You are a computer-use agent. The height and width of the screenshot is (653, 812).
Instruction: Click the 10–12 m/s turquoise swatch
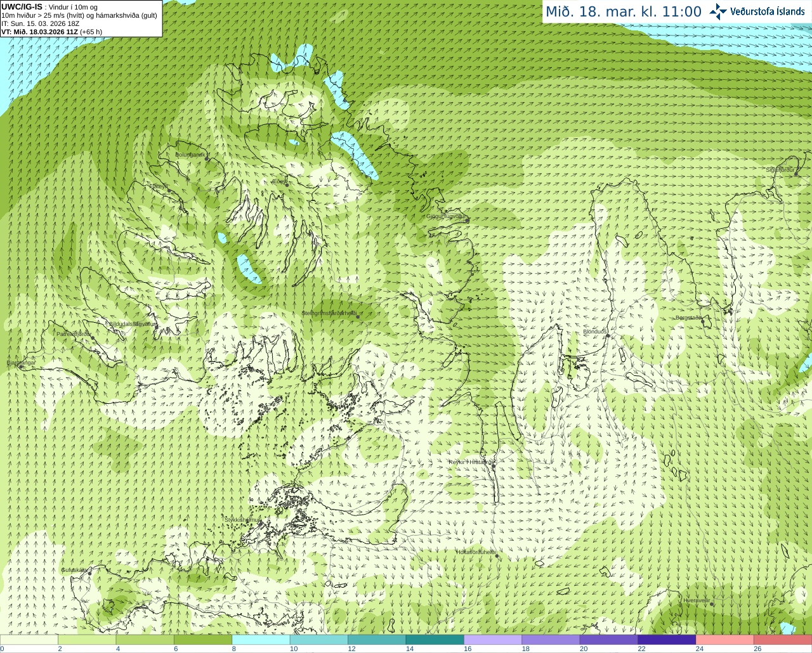[x=319, y=640]
